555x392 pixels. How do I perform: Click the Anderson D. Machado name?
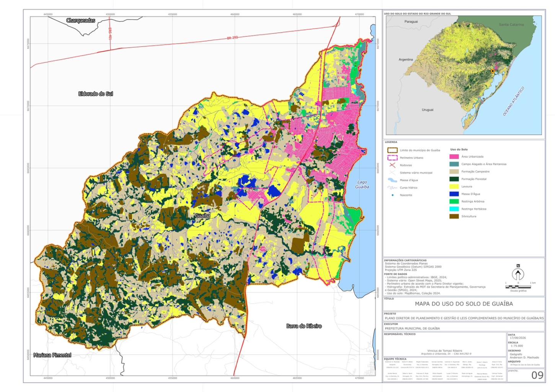tap(524, 358)
